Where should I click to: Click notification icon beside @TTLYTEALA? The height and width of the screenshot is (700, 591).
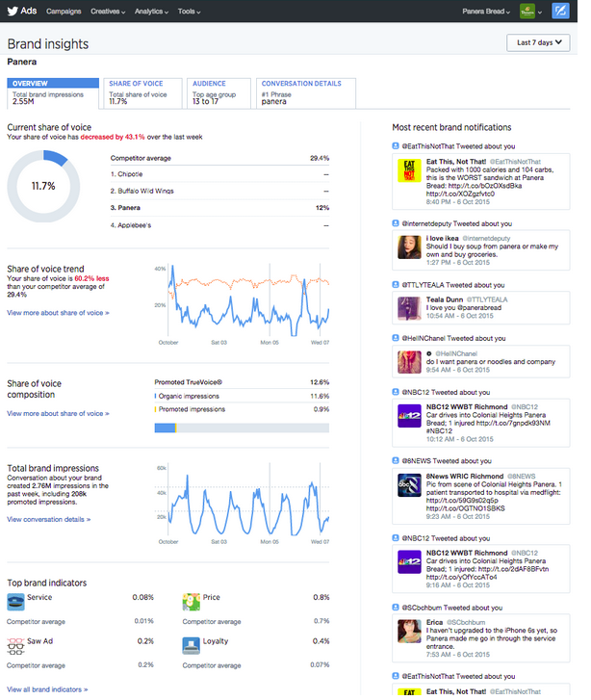(395, 284)
